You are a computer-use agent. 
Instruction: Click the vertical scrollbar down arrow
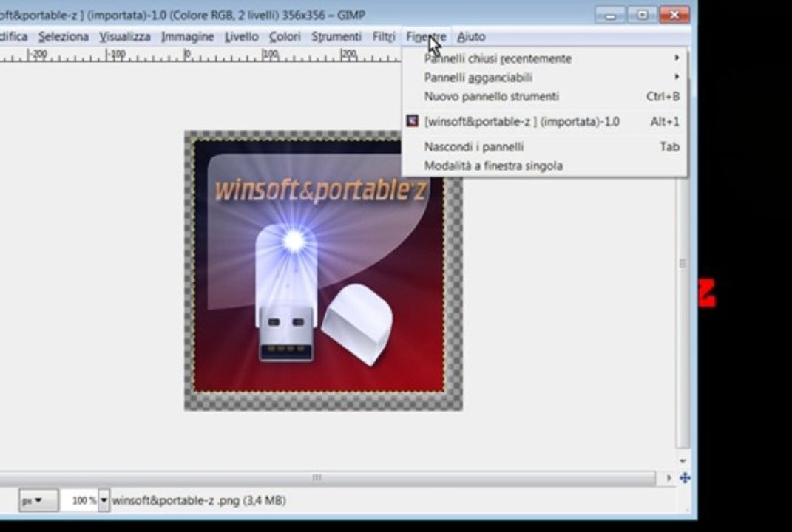[683, 461]
